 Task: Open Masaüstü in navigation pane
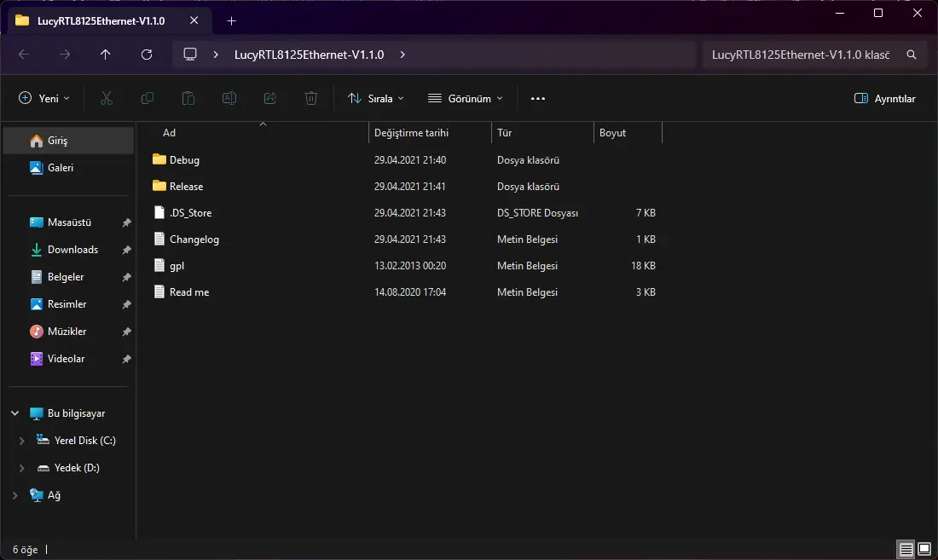point(68,222)
